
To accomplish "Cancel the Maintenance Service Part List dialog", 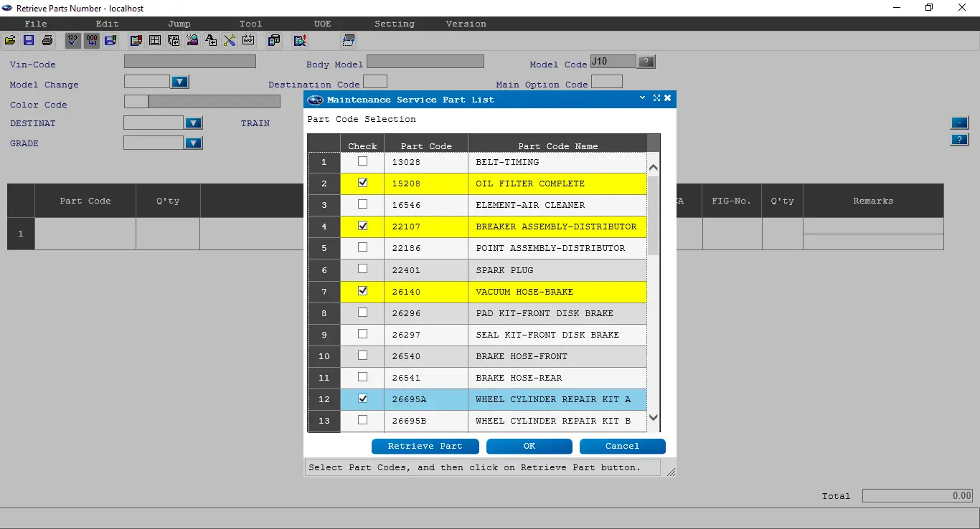I will (x=621, y=446).
